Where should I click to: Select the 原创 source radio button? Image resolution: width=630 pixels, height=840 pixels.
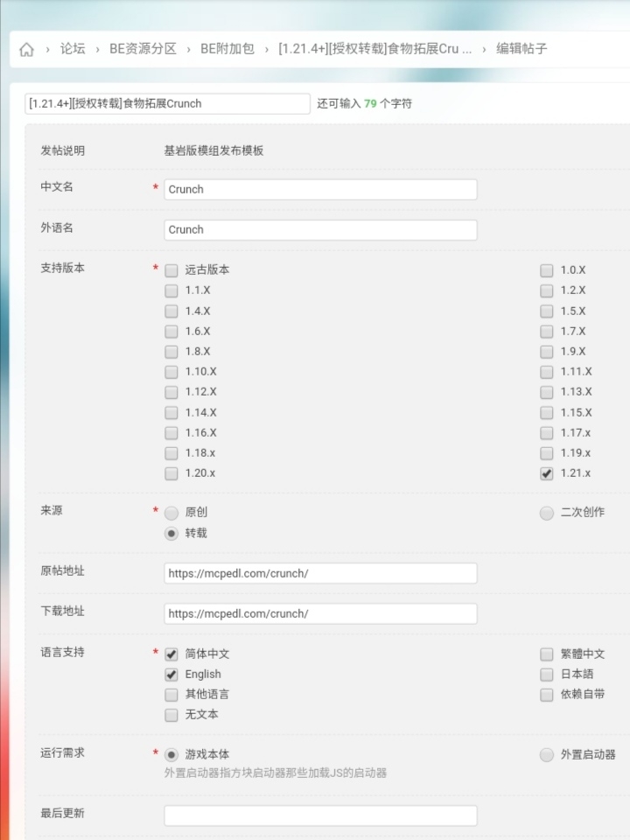point(171,514)
